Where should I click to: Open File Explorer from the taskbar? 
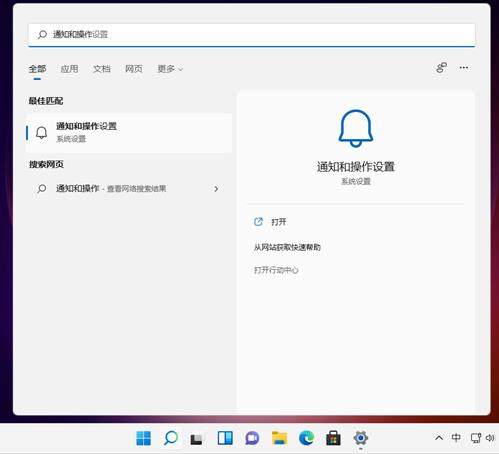(x=279, y=438)
